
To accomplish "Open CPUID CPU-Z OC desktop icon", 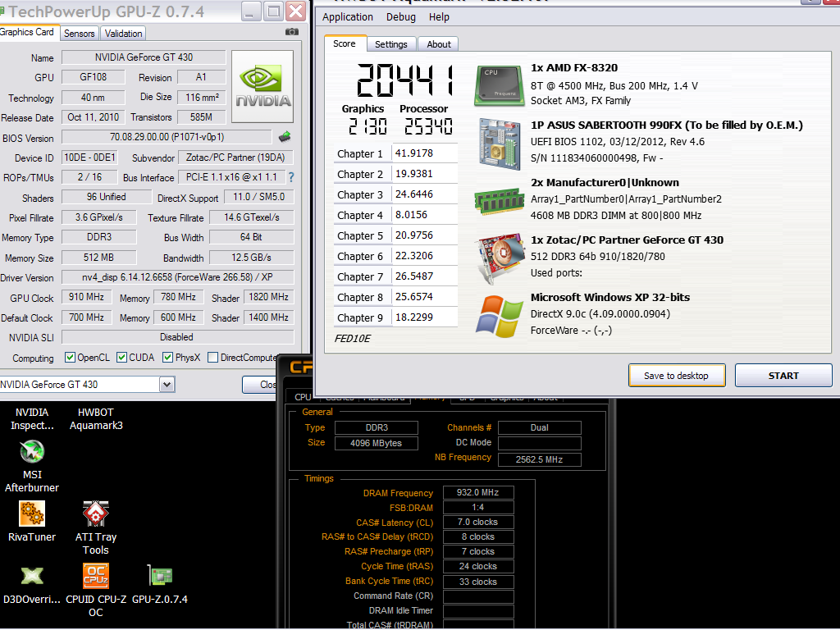I will (96, 591).
